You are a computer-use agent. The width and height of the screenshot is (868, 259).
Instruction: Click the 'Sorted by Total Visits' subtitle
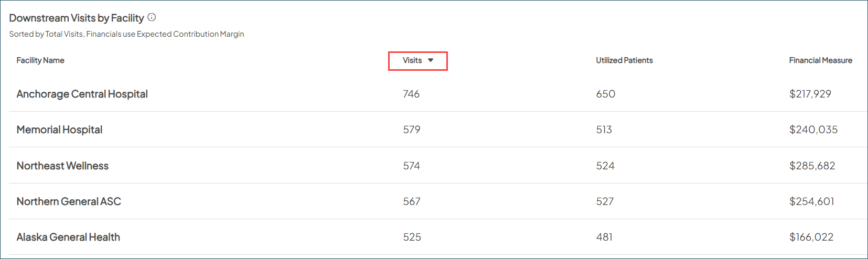(126, 34)
